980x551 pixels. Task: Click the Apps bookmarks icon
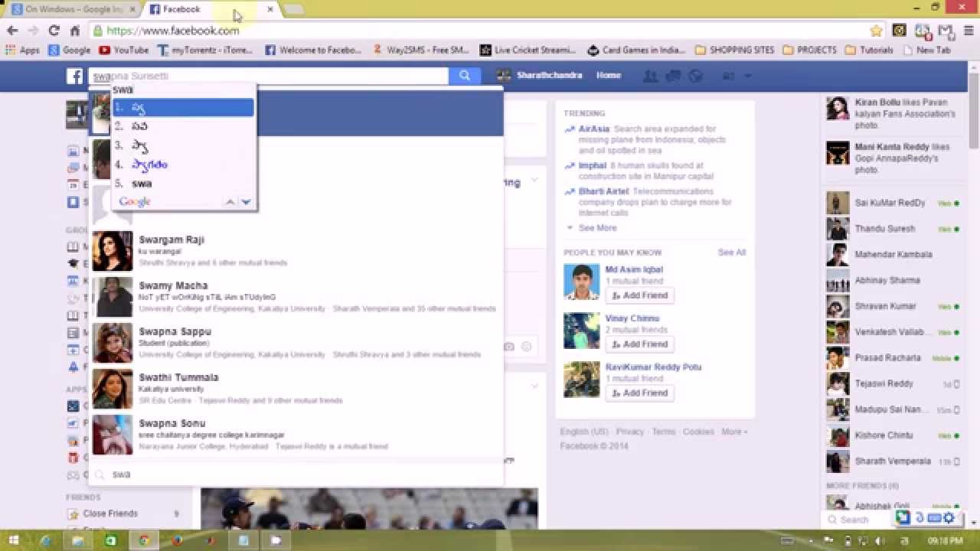coord(22,50)
